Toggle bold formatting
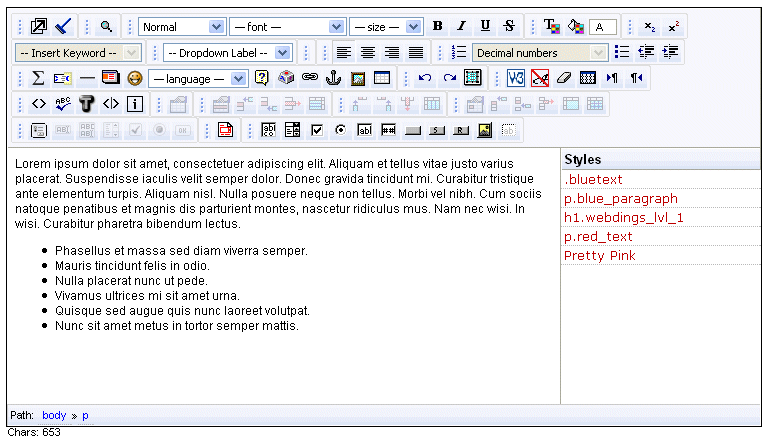766x438 pixels. [437, 26]
